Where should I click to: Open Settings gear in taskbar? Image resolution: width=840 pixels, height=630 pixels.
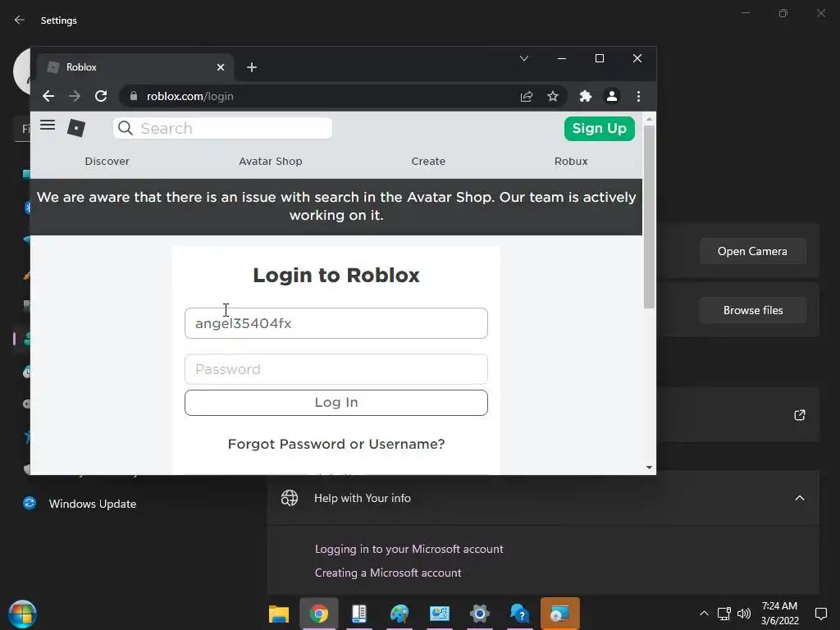[x=479, y=614]
